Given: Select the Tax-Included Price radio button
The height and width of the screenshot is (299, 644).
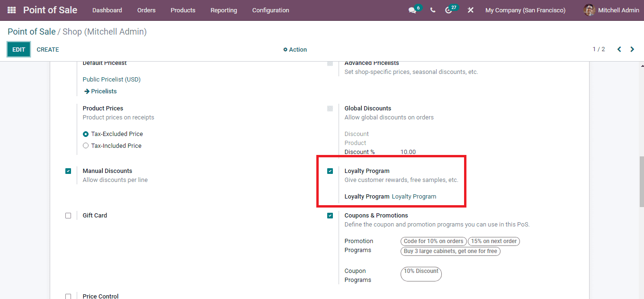Looking at the screenshot, I should click(x=86, y=145).
